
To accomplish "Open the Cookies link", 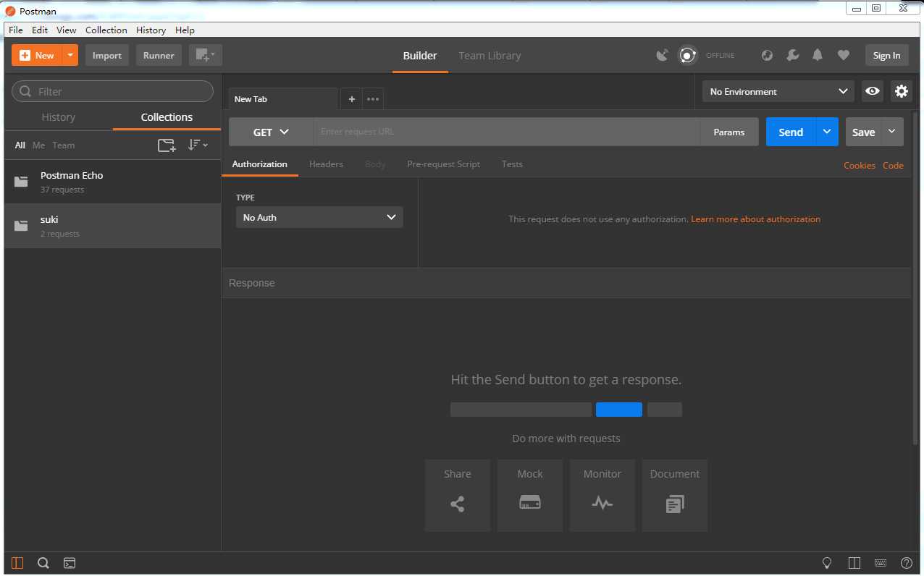I will click(860, 166).
